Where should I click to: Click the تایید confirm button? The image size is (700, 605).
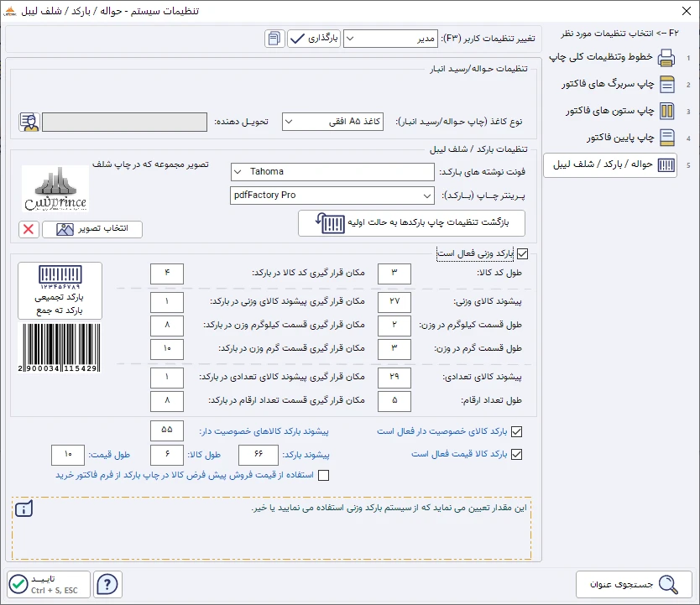pyautogui.click(x=47, y=584)
